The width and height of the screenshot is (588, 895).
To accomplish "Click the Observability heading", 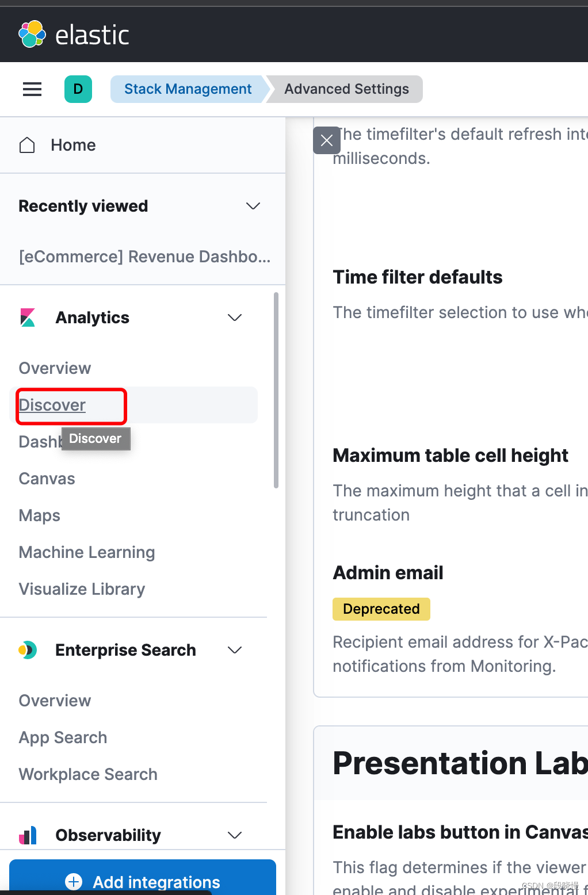I will [x=108, y=835].
